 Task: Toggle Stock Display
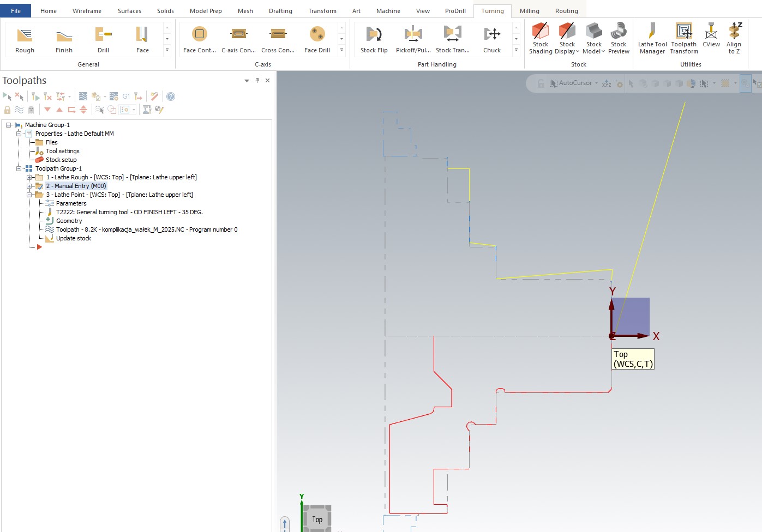click(x=567, y=39)
